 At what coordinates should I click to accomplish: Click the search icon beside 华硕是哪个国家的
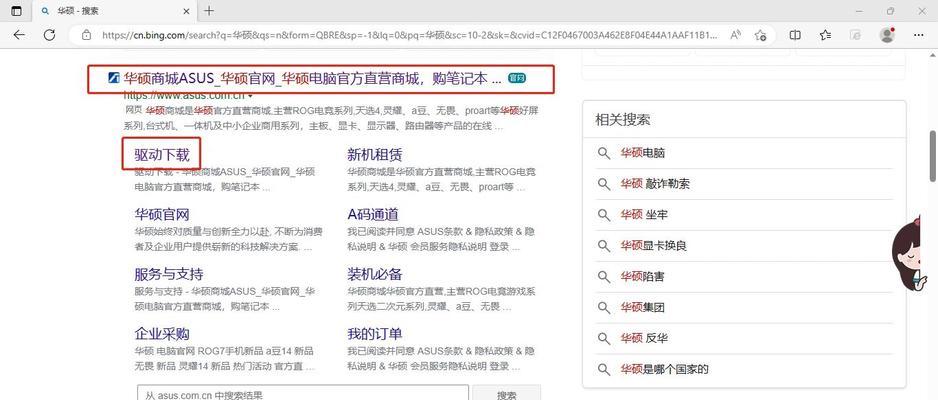604,369
